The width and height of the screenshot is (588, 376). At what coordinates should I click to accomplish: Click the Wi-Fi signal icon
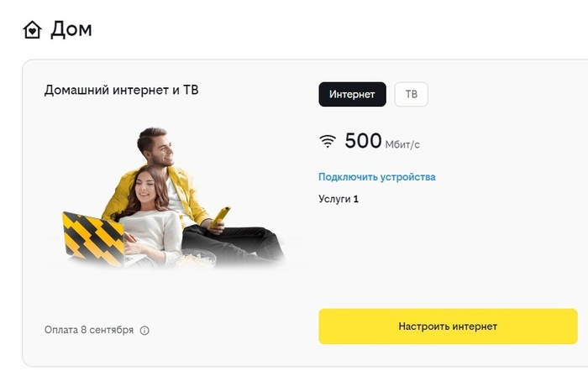328,141
